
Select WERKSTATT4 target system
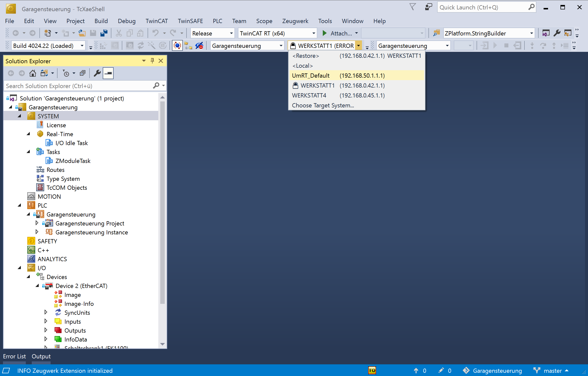click(357, 95)
